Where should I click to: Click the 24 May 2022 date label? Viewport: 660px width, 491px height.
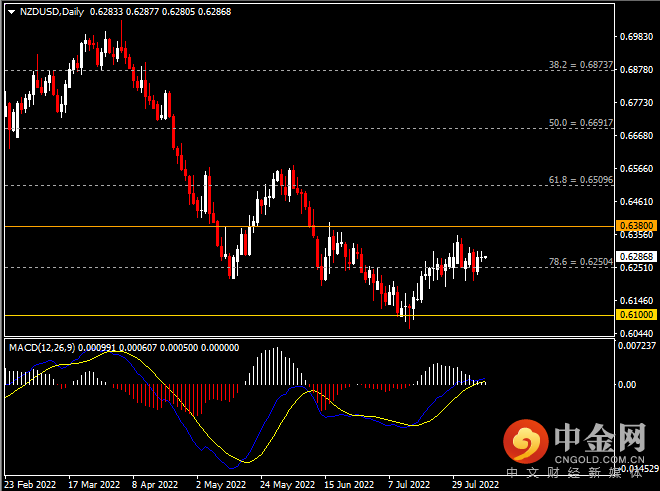287,485
